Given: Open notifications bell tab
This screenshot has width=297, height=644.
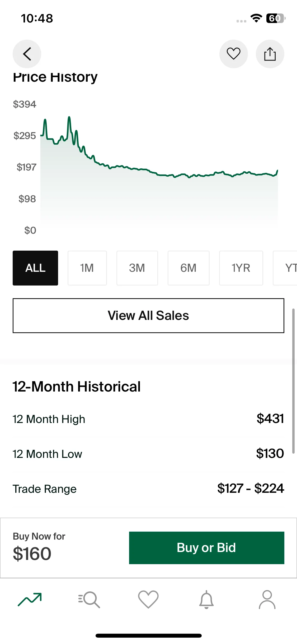Looking at the screenshot, I should coord(206,599).
